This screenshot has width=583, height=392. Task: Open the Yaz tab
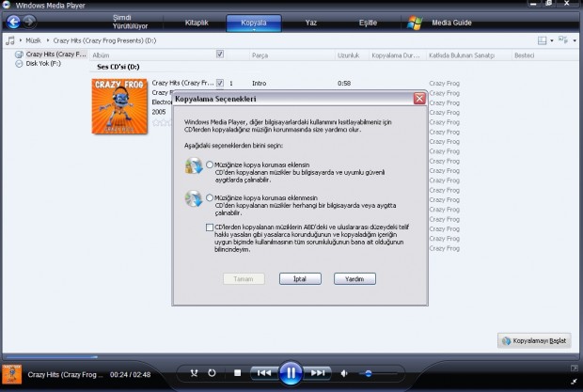[x=311, y=23]
